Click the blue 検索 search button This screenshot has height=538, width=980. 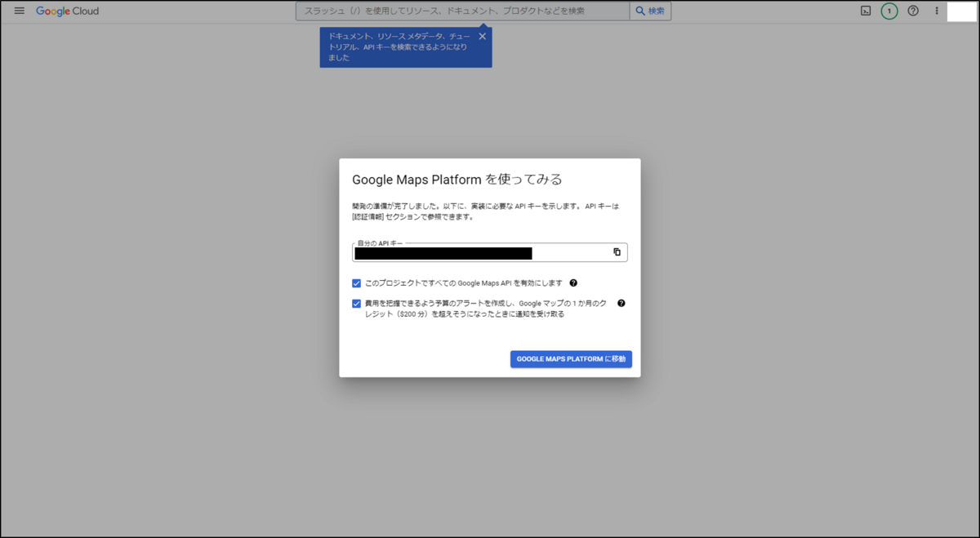point(651,11)
